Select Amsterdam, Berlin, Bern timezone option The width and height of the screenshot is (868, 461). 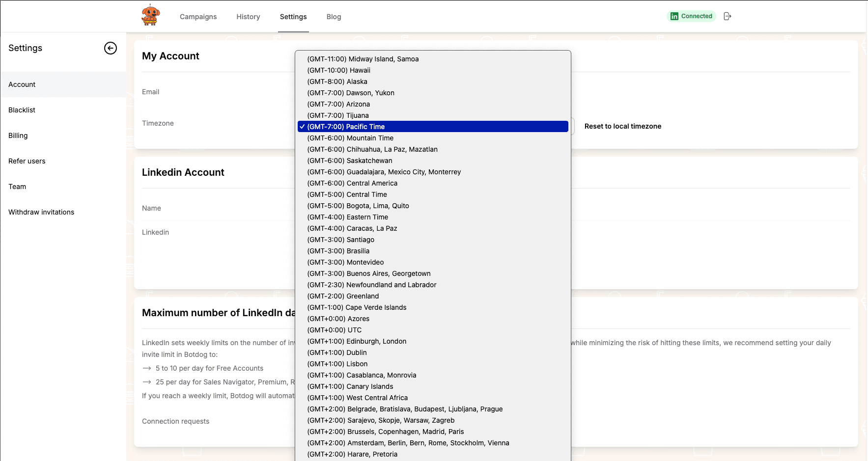pos(408,443)
